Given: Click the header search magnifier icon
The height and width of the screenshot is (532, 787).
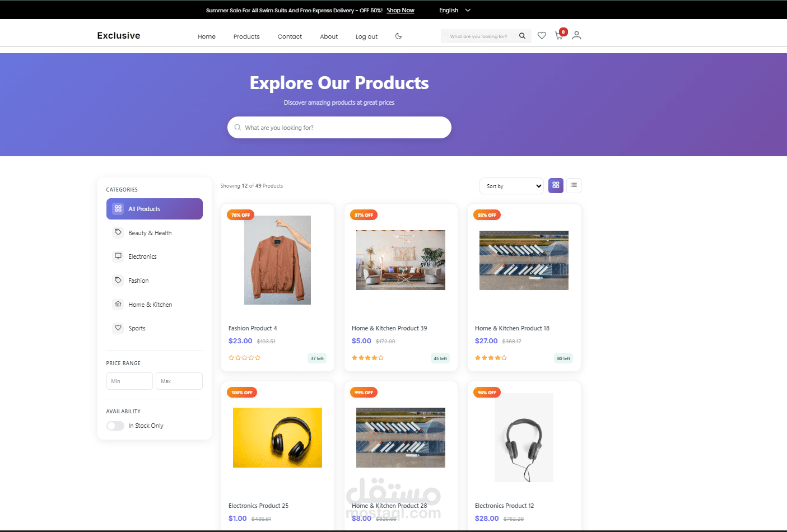Looking at the screenshot, I should pyautogui.click(x=522, y=36).
